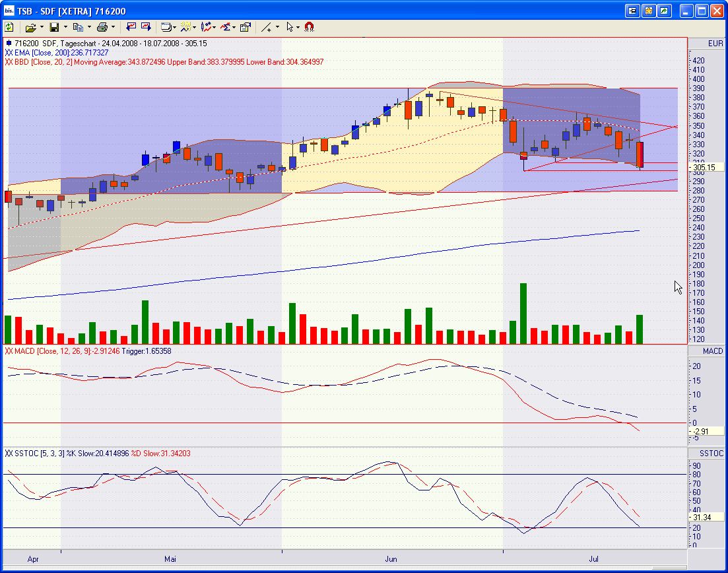The width and height of the screenshot is (728, 573).
Task: Expand the pointer tool dropdown arrow
Action: point(298,27)
